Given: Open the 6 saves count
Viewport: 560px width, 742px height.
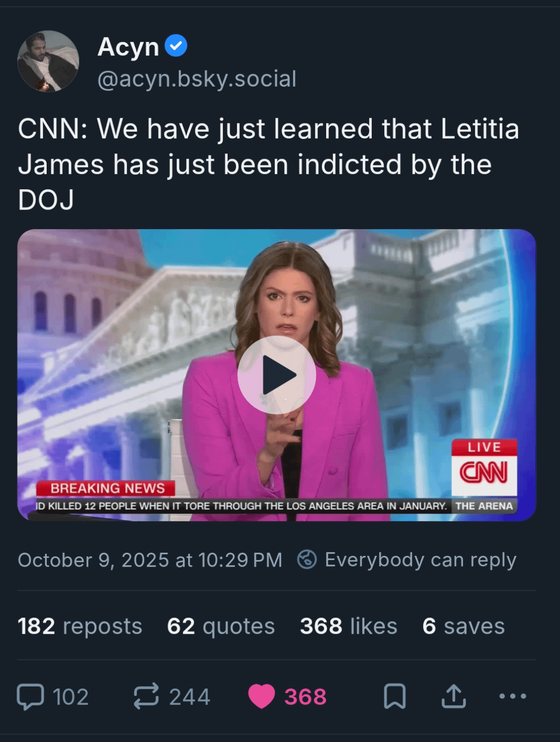Looking at the screenshot, I should click(463, 626).
